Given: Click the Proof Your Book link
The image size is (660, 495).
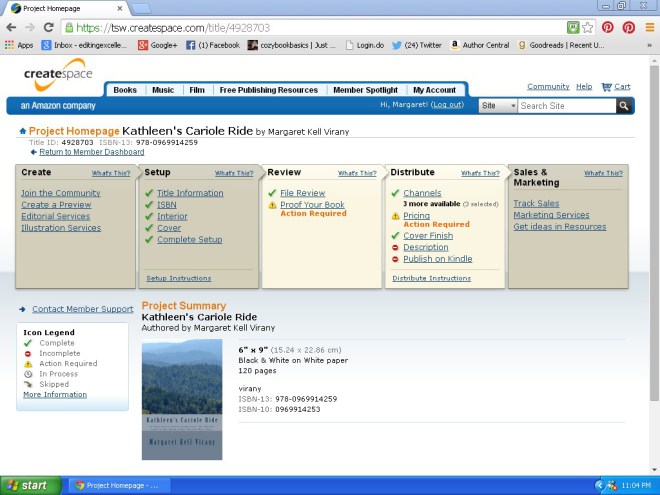Looking at the screenshot, I should (x=312, y=205).
